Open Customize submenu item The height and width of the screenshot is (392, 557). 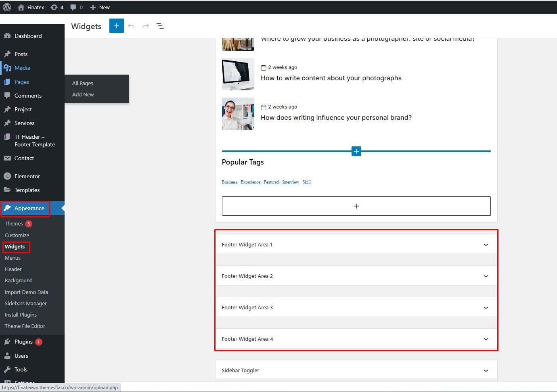(17, 235)
